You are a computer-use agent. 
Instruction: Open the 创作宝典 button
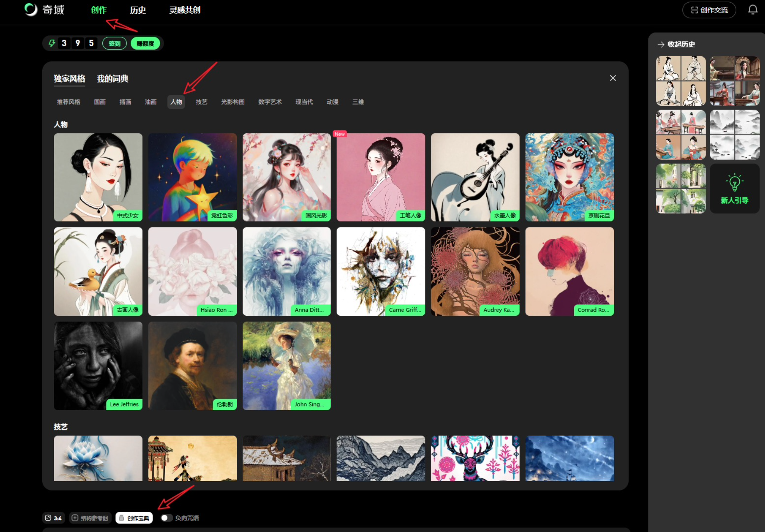[x=134, y=518]
